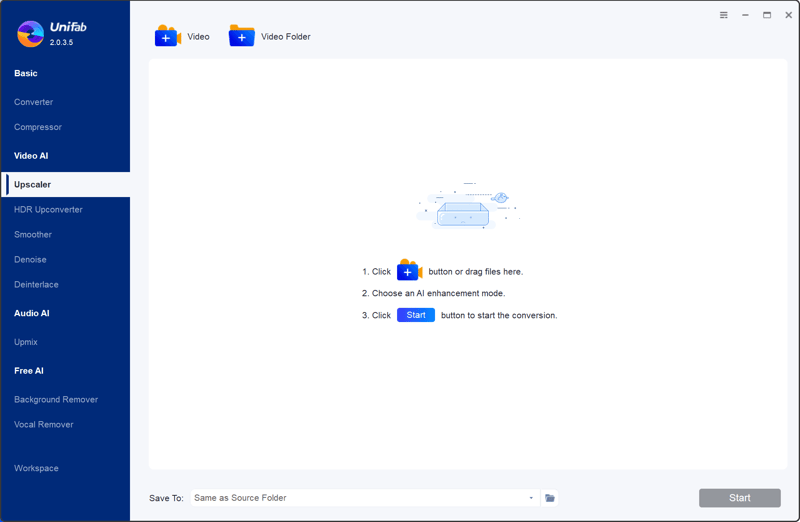Go to the Smoother module
This screenshot has height=522, width=800.
tap(33, 235)
